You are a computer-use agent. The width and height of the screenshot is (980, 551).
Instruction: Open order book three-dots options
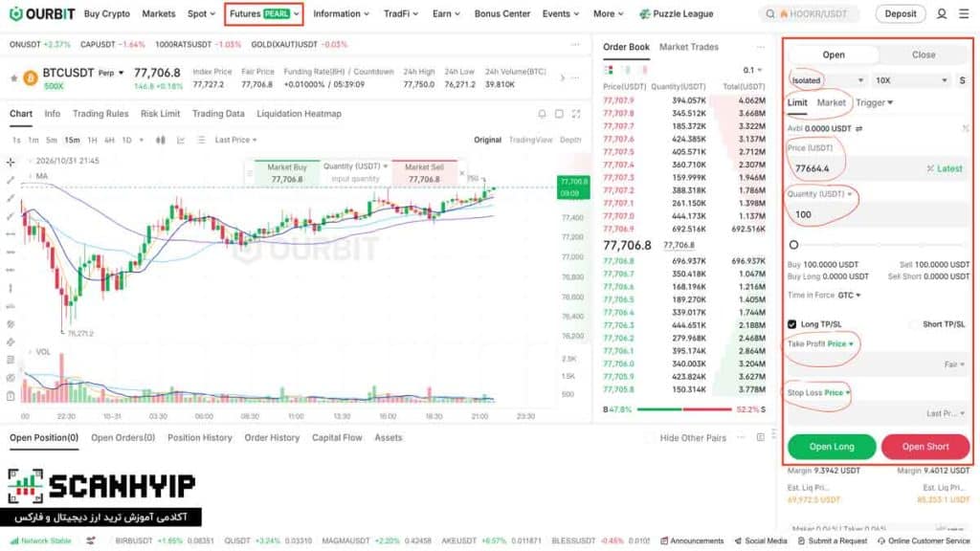point(760,47)
